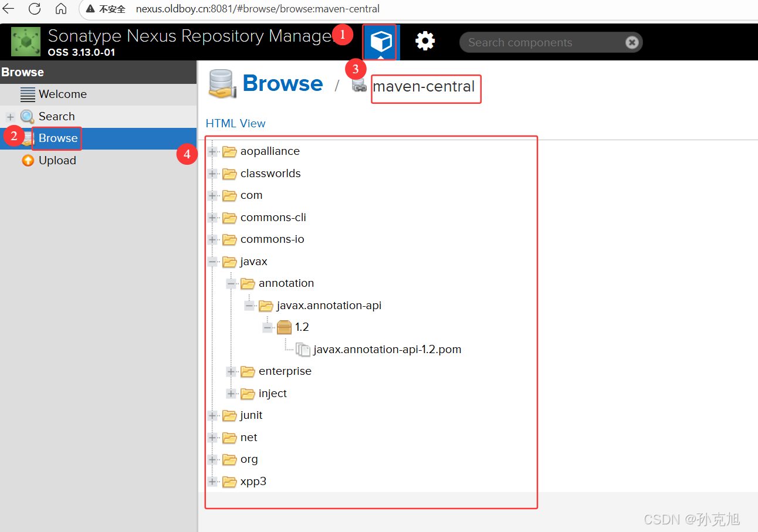
Task: Select the org tree item
Action: pos(249,459)
